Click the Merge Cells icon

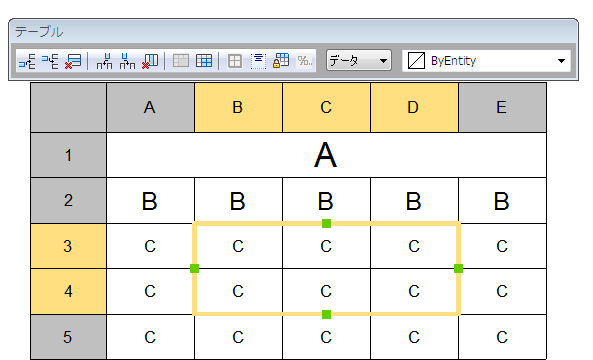tap(181, 61)
